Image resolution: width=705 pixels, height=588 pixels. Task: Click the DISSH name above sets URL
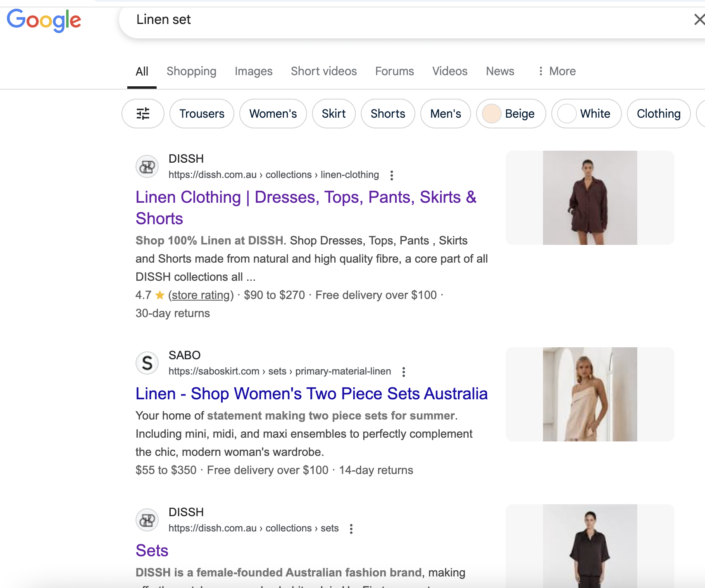point(186,512)
